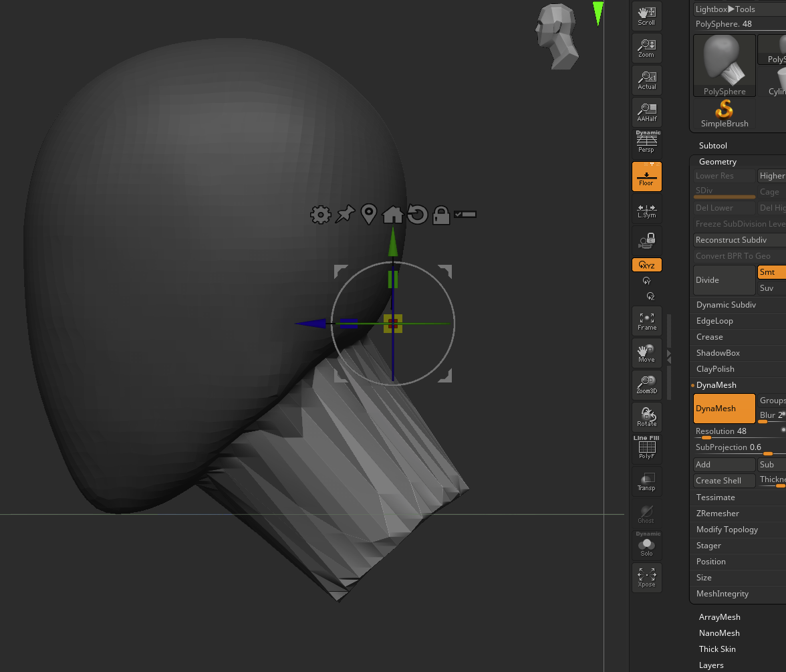Image resolution: width=786 pixels, height=672 pixels.
Task: Set view to Actual size
Action: coord(647,80)
